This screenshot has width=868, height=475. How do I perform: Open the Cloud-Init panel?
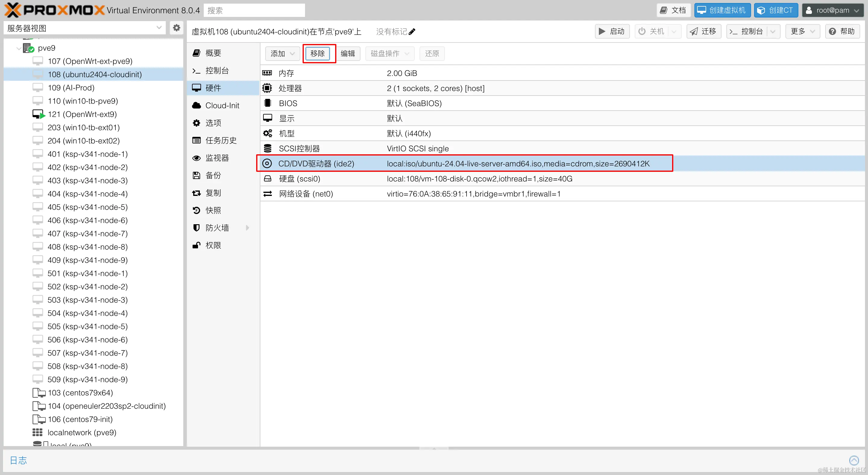point(222,105)
